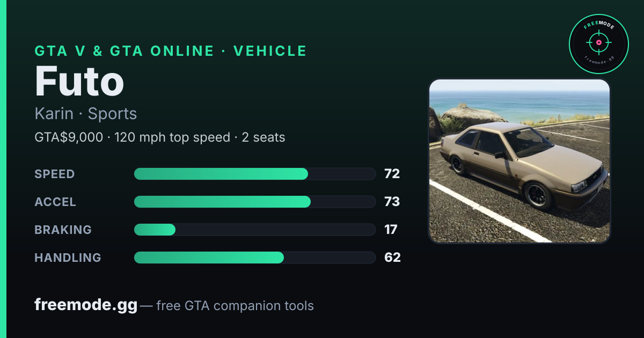The width and height of the screenshot is (644, 338).
Task: Click the HANDLING stat label
Action: (x=68, y=258)
